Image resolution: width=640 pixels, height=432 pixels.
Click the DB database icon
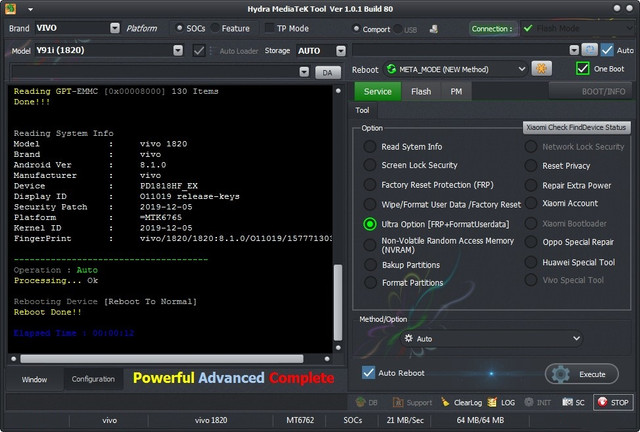tap(360, 402)
